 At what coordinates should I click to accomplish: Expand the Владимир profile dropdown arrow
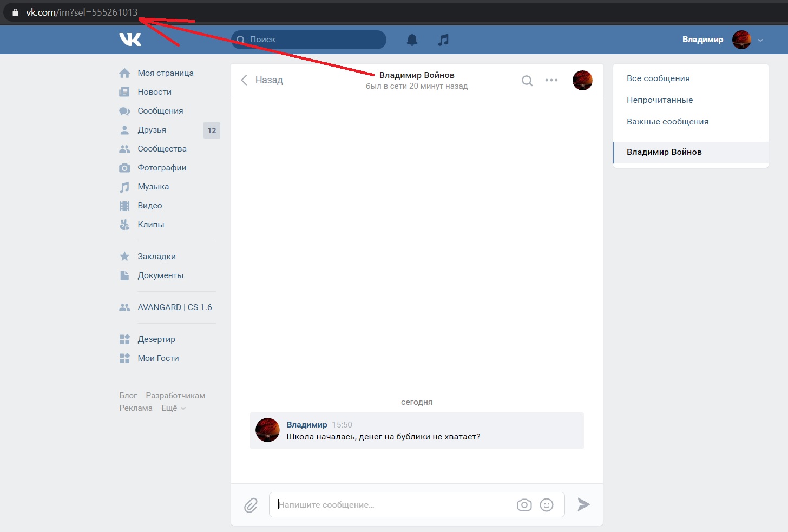pyautogui.click(x=760, y=40)
